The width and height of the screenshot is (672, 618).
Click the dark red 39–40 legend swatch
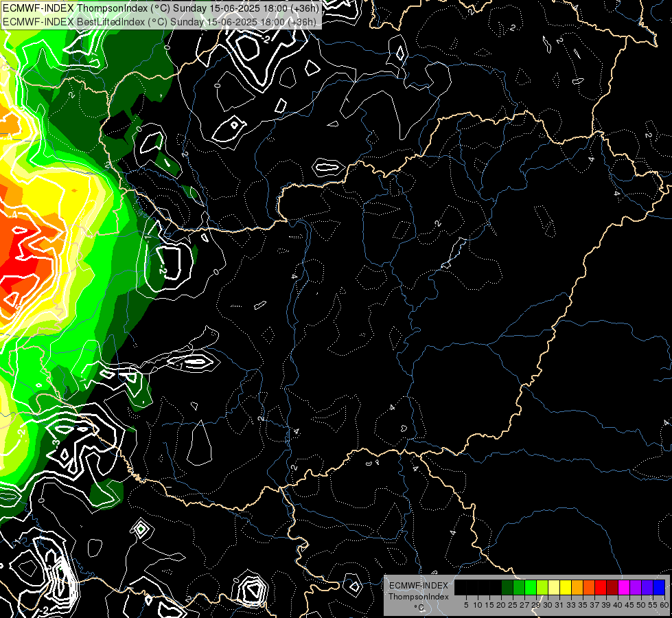612,588
